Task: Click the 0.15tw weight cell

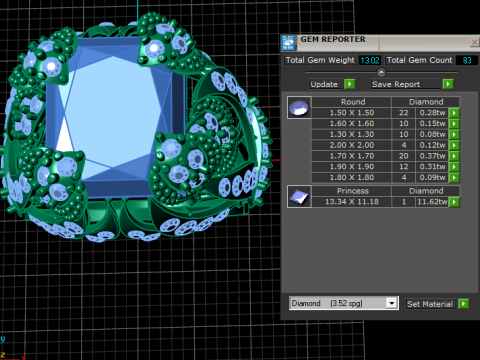Action: click(x=432, y=124)
